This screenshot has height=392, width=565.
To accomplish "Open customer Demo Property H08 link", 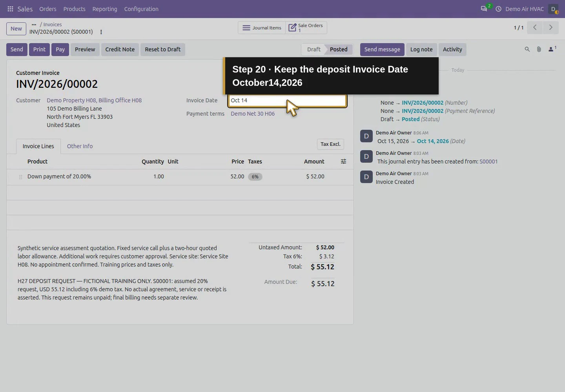I will pyautogui.click(x=94, y=100).
